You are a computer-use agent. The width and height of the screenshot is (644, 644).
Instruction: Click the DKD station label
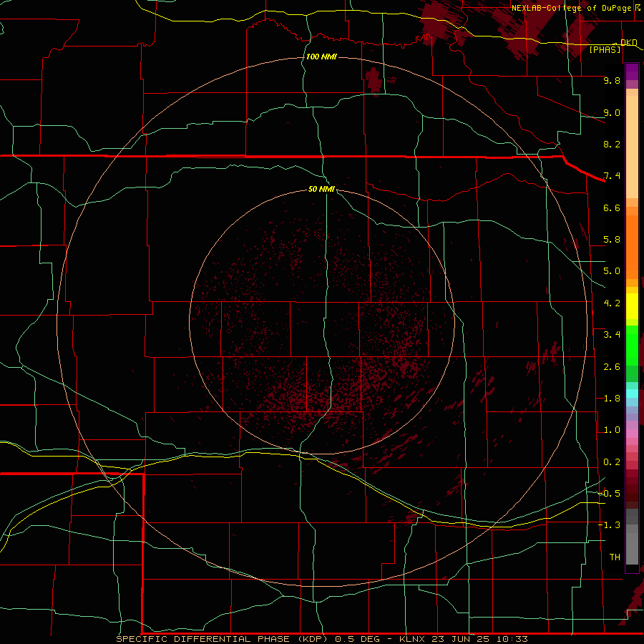pos(629,42)
